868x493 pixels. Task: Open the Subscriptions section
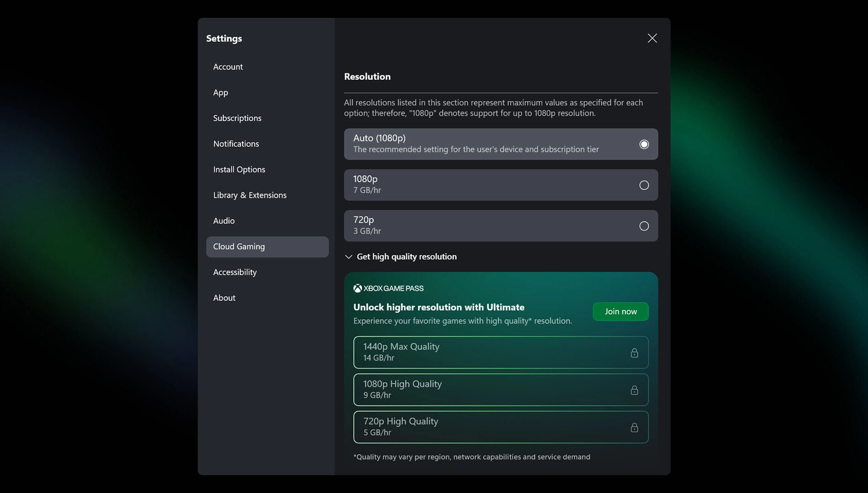click(x=237, y=118)
